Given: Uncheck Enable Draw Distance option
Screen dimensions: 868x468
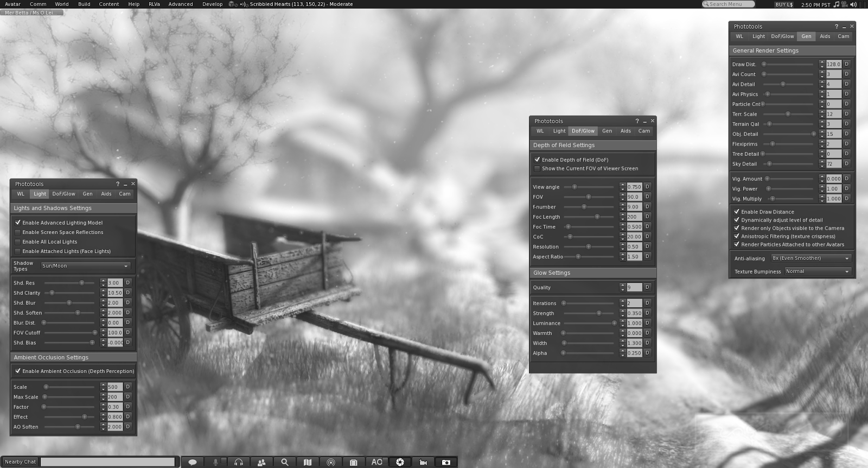Looking at the screenshot, I should pos(737,212).
